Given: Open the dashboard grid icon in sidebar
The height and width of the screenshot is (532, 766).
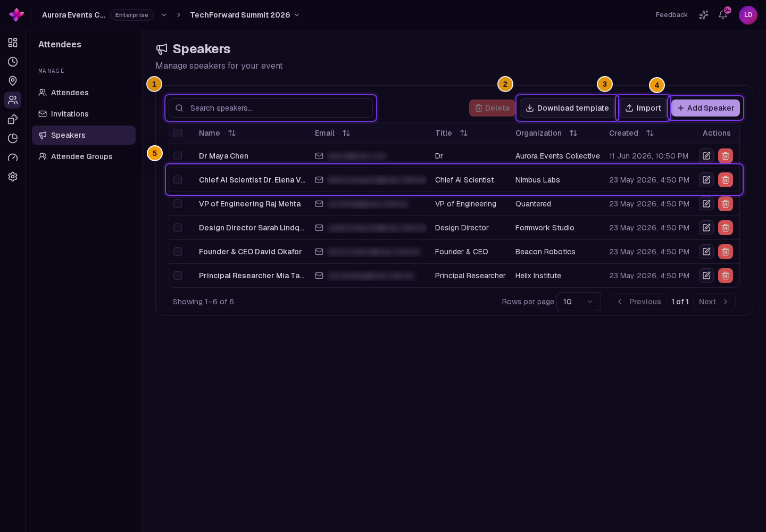Looking at the screenshot, I should pos(13,43).
